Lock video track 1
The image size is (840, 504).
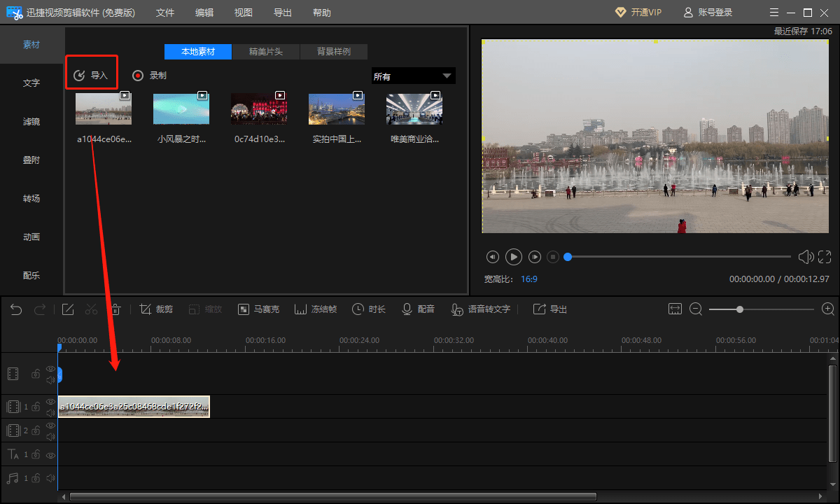36,407
